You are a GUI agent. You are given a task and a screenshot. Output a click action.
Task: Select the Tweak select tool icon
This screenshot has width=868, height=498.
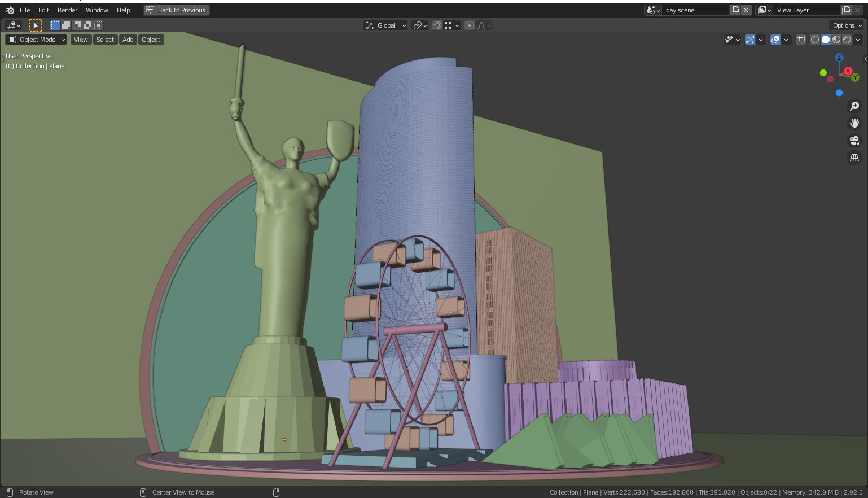pos(36,25)
